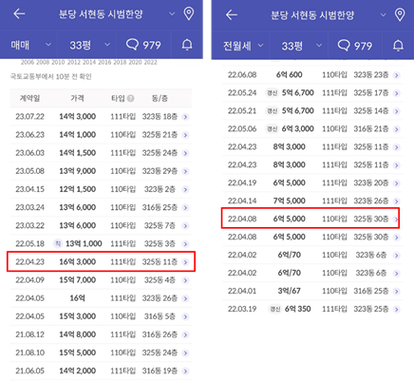Screen dimensions: 414x383
Task: Open detail arrow for 22.04.09 sale row
Action: point(186,280)
